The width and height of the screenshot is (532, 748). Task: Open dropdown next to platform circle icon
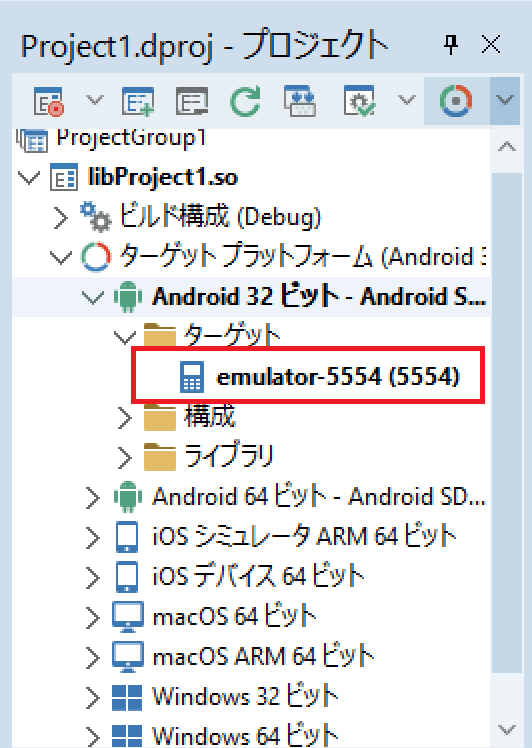pos(505,101)
